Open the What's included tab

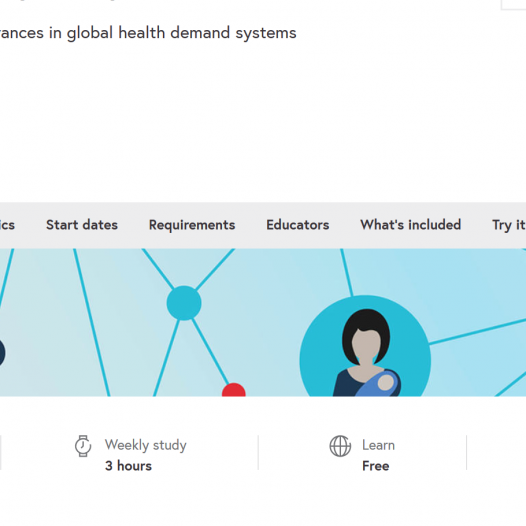[x=411, y=225]
